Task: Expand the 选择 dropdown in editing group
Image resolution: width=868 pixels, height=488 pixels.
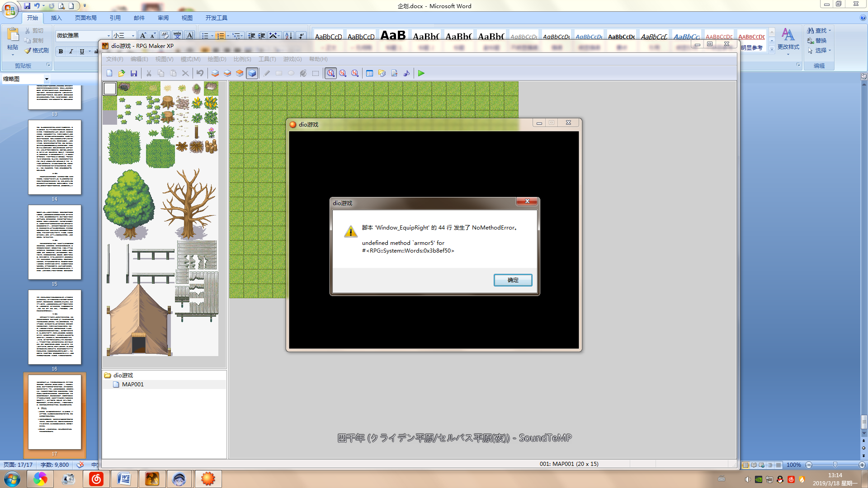Action: pos(830,51)
